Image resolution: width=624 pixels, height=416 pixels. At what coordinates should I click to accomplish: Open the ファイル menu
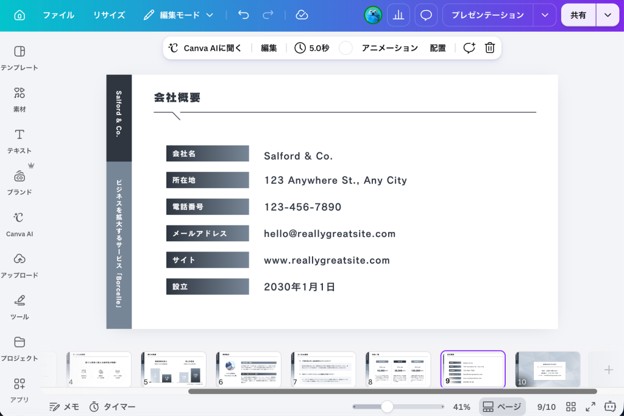tap(58, 15)
